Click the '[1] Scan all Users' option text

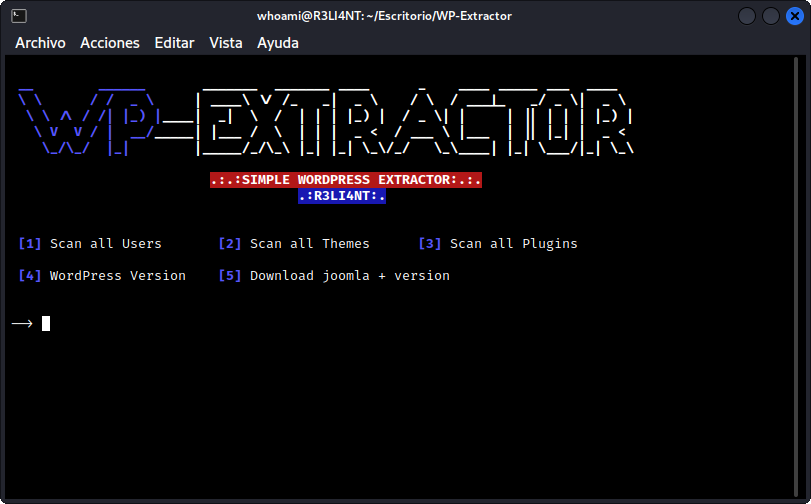tap(90, 244)
